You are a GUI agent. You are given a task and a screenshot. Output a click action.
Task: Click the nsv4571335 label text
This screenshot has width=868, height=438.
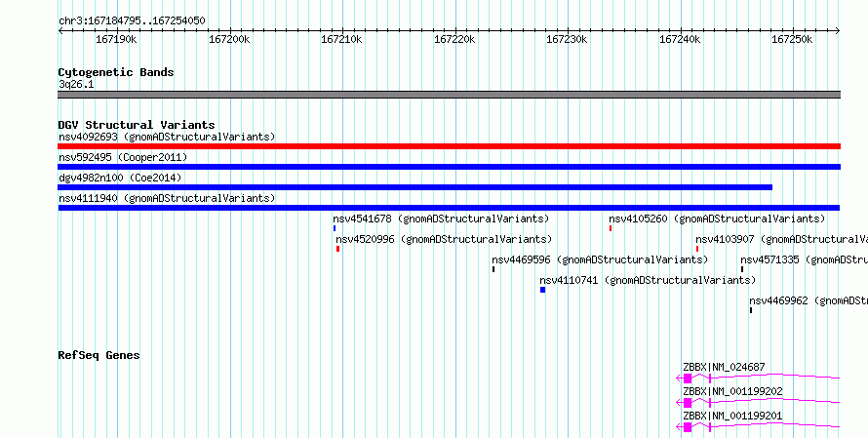[804, 259]
